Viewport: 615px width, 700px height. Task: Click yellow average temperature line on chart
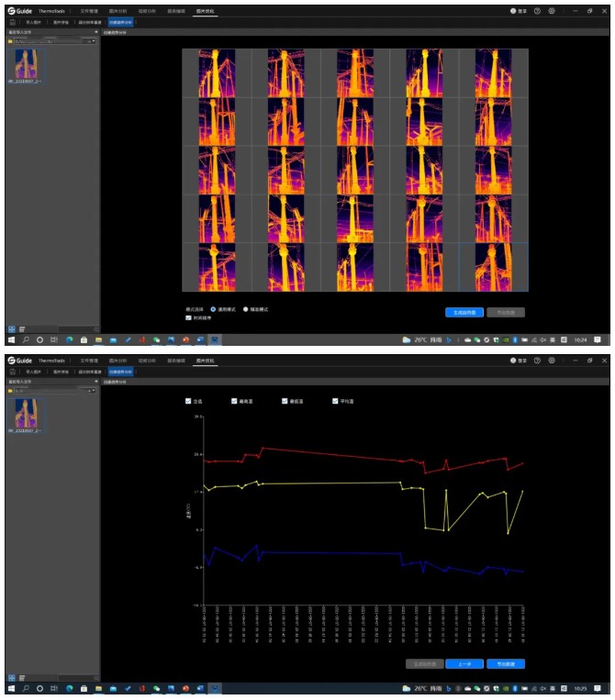332,483
